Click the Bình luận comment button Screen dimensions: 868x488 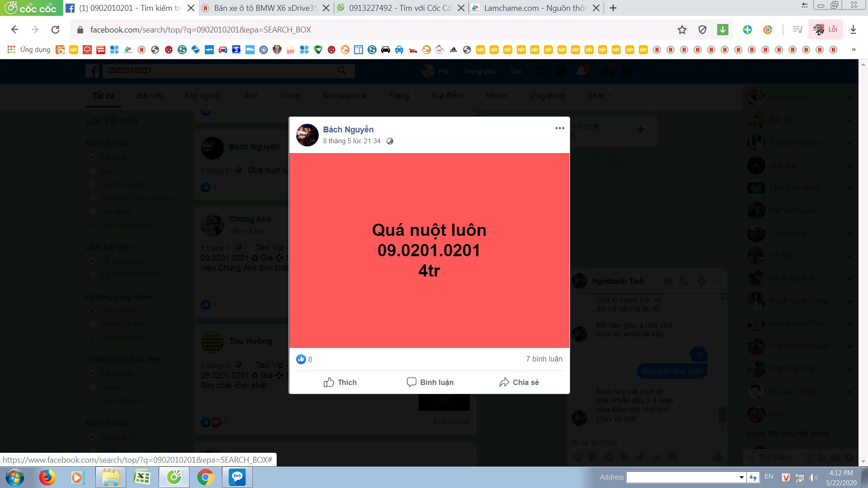tap(430, 382)
